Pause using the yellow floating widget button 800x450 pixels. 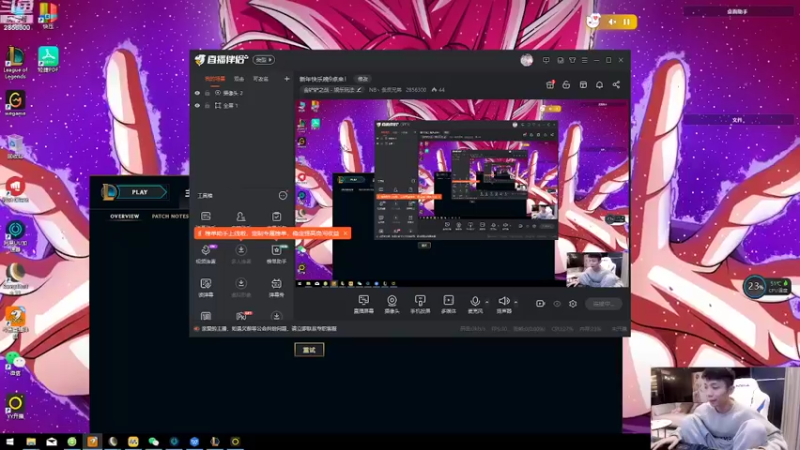627,22
